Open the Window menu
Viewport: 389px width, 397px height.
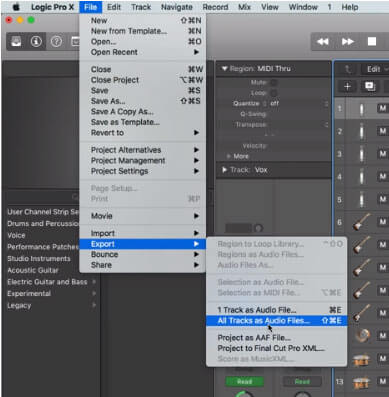(x=303, y=7)
